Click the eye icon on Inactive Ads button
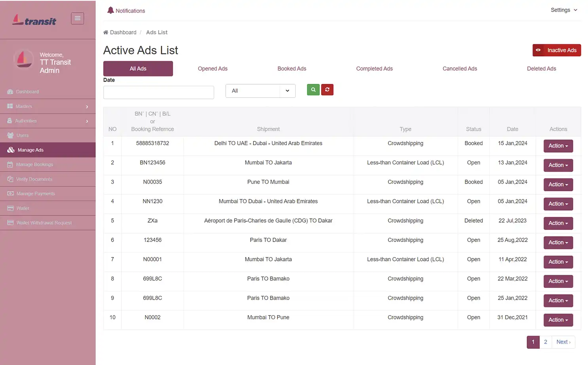This screenshot has height=365, width=588. [x=539, y=50]
